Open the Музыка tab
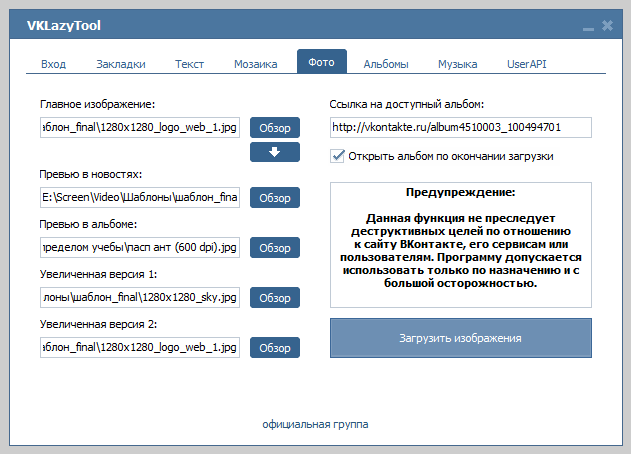The width and height of the screenshot is (631, 454). [x=458, y=64]
